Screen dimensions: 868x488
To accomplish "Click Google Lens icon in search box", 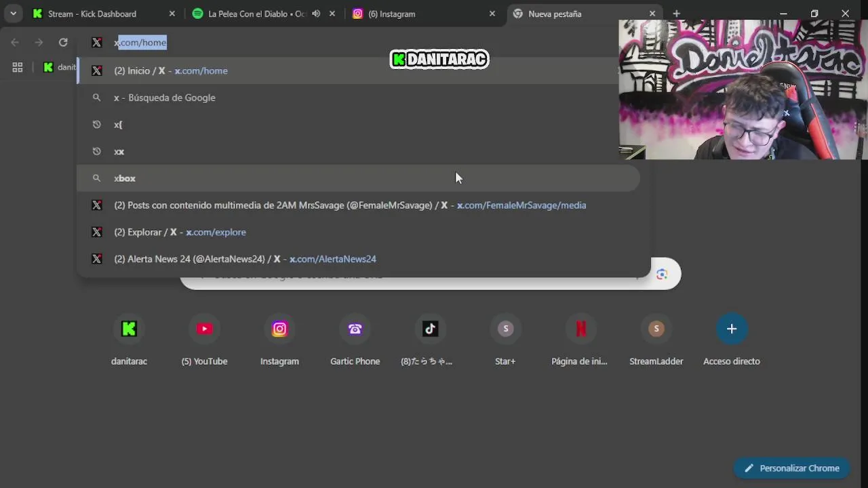I will (662, 274).
